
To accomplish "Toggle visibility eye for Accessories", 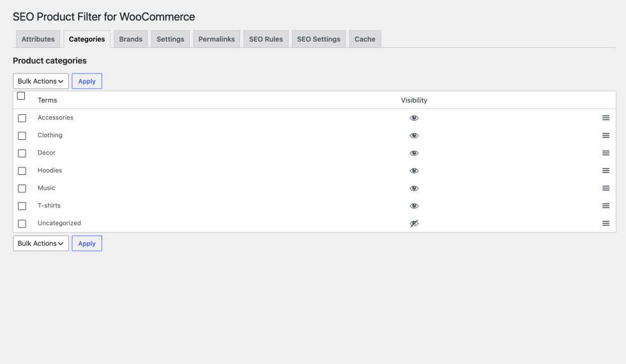I will [x=414, y=118].
